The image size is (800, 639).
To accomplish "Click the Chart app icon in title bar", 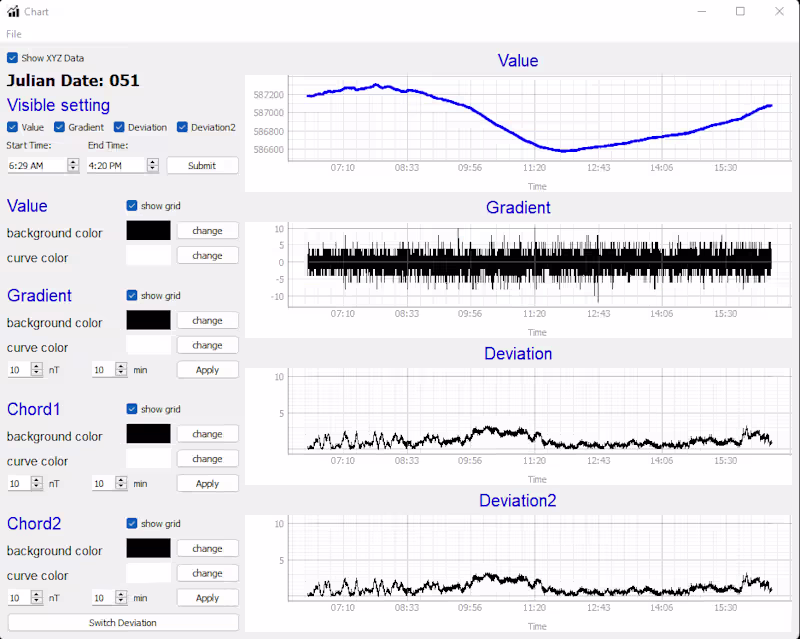I will point(13,11).
